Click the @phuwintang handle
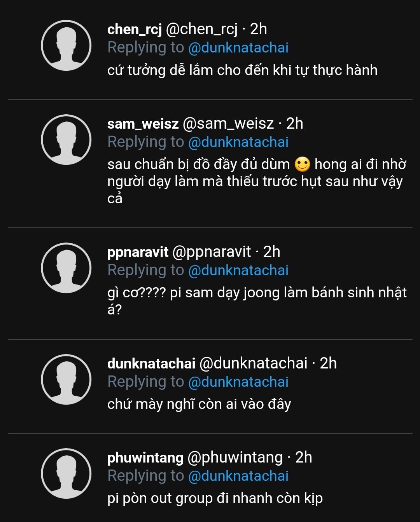Image resolution: width=420 pixels, height=522 pixels. [235, 457]
